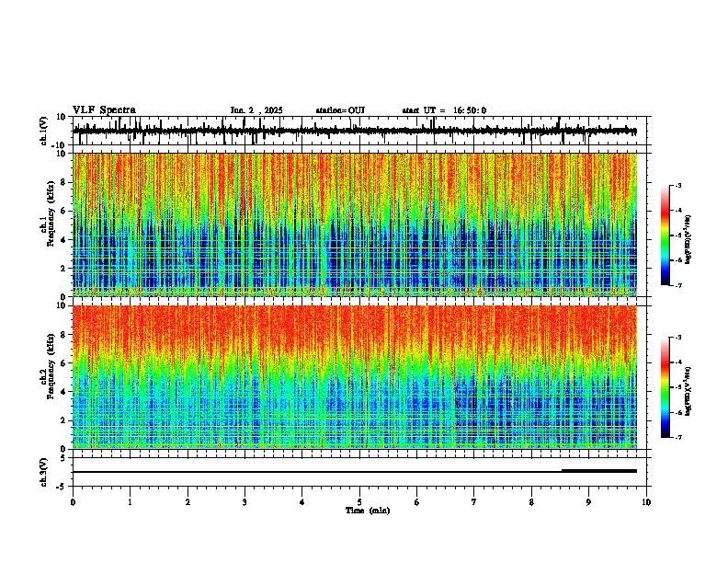
Task: Click the 'ch.3(V)' axis label
Action: [44, 473]
